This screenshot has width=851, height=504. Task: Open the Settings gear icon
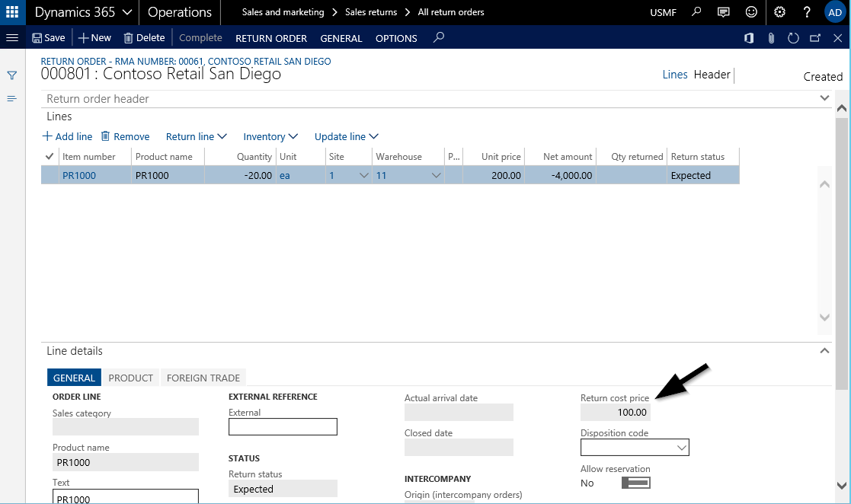tap(779, 12)
